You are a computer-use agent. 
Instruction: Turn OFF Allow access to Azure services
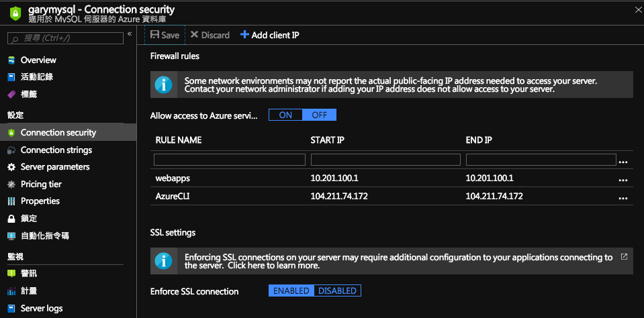point(319,115)
